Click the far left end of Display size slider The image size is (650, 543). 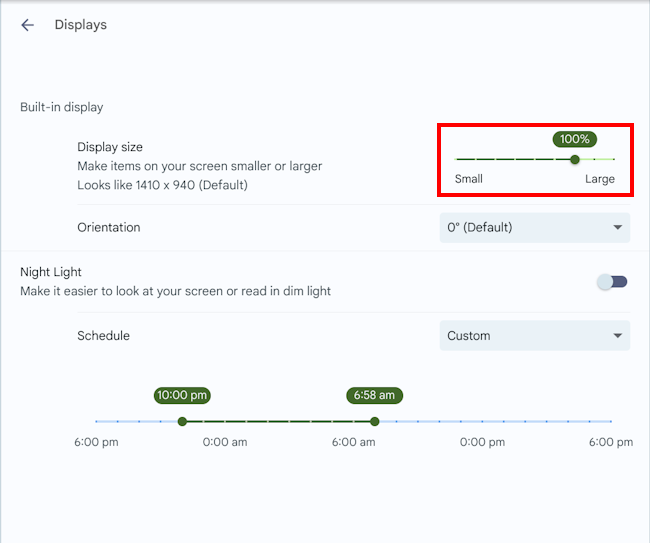click(x=457, y=159)
